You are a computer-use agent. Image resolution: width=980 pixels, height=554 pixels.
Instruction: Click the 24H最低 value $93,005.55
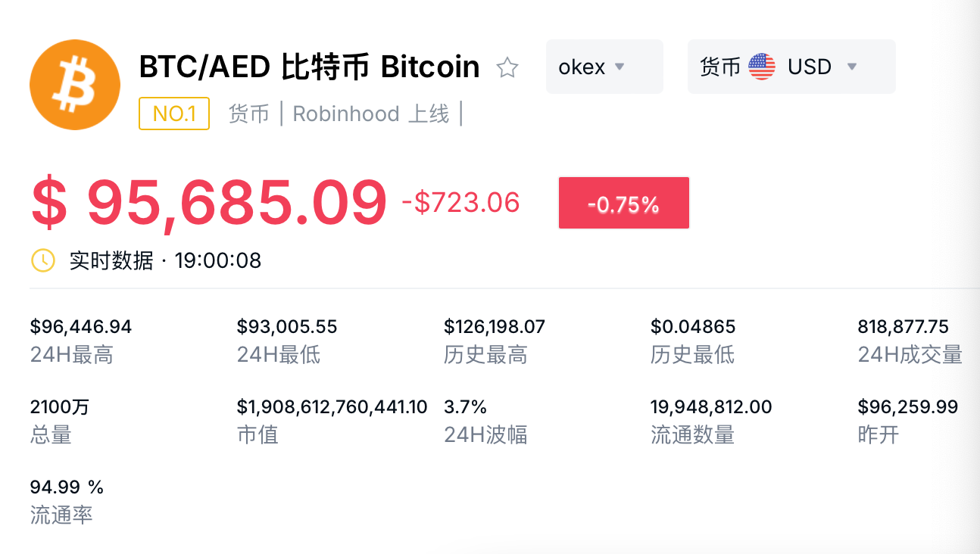pos(287,327)
